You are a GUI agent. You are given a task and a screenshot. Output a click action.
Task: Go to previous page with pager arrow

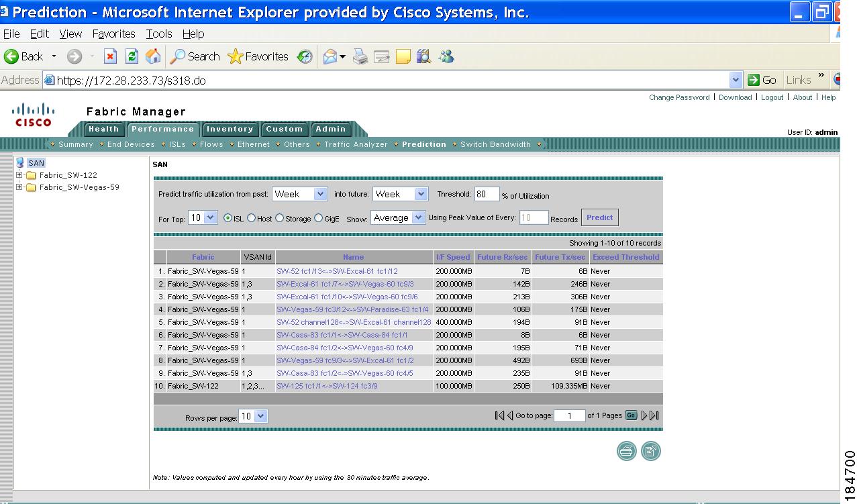pyautogui.click(x=509, y=415)
